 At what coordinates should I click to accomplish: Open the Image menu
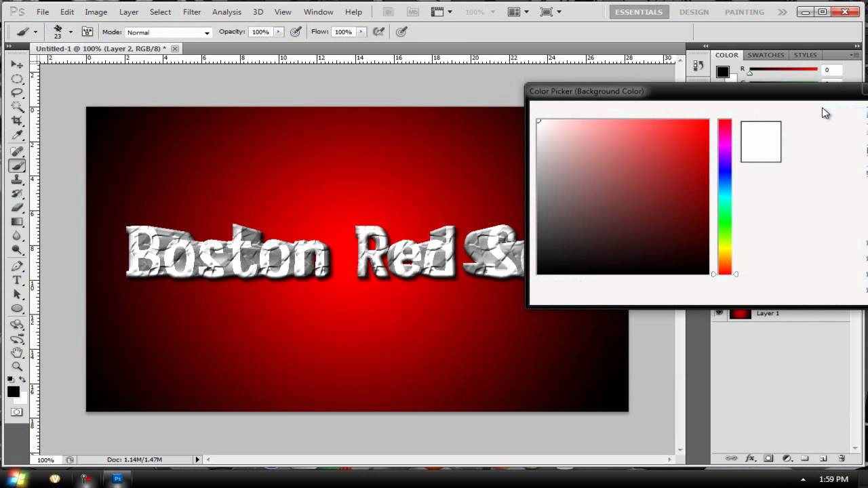96,12
